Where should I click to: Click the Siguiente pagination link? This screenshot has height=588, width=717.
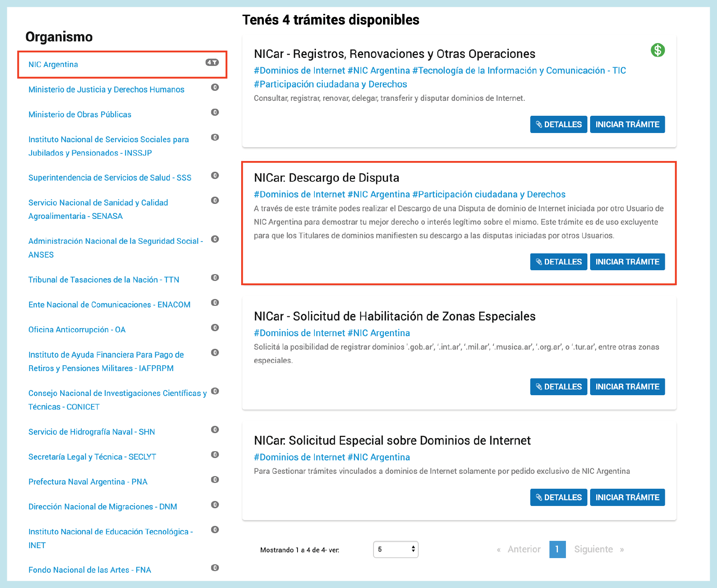coord(594,549)
